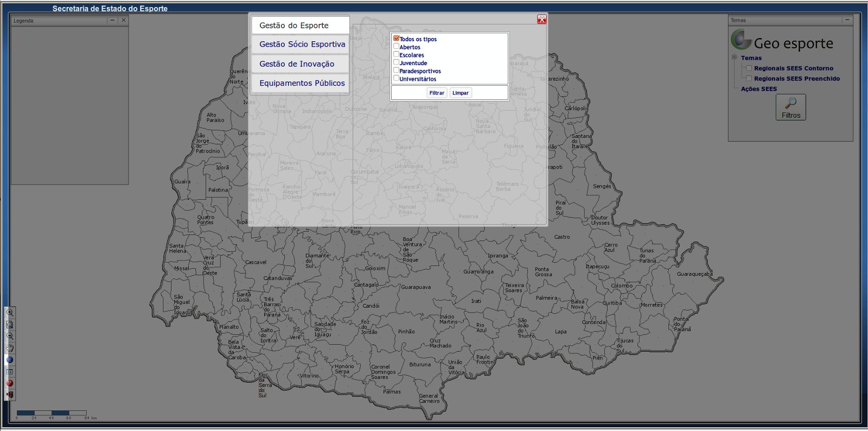The image size is (868, 431).
Task: Select the zoom out magnifier tool
Action: click(x=10, y=337)
